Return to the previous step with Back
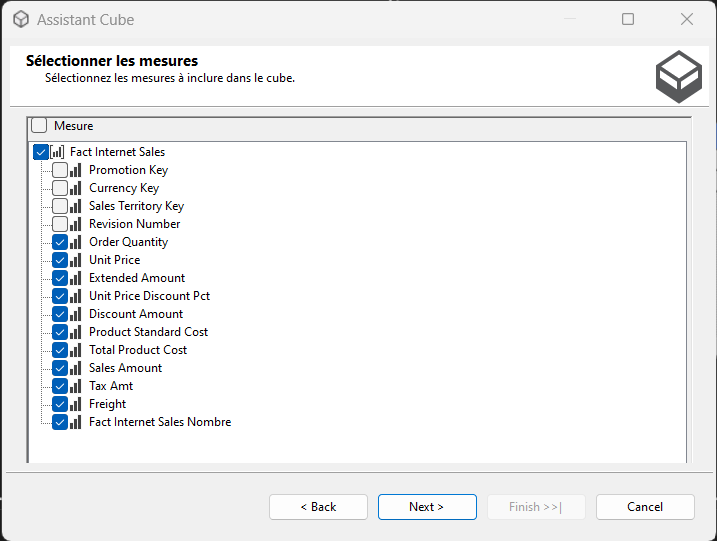The image size is (717, 541). (318, 507)
